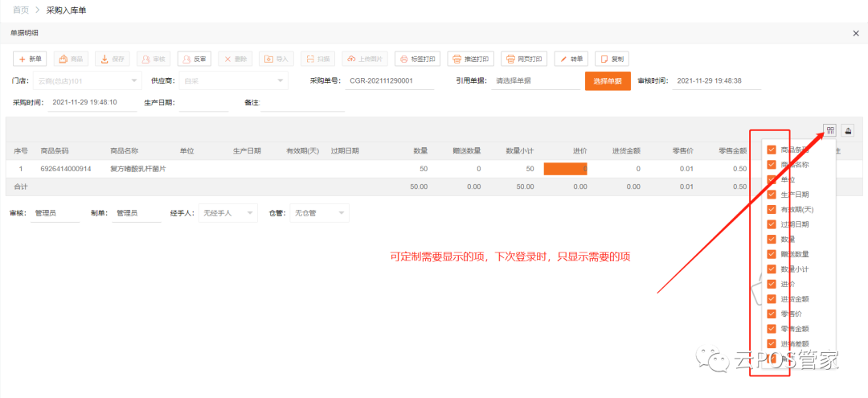This screenshot has height=398, width=868.
Task: Click the 导入 import button
Action: 276,59
